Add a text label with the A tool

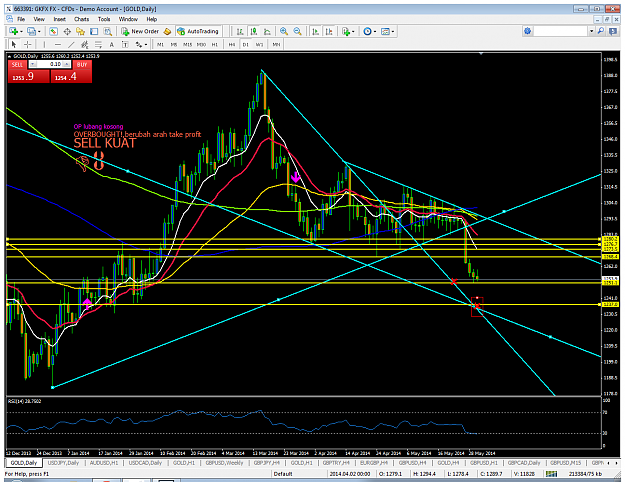click(x=112, y=44)
